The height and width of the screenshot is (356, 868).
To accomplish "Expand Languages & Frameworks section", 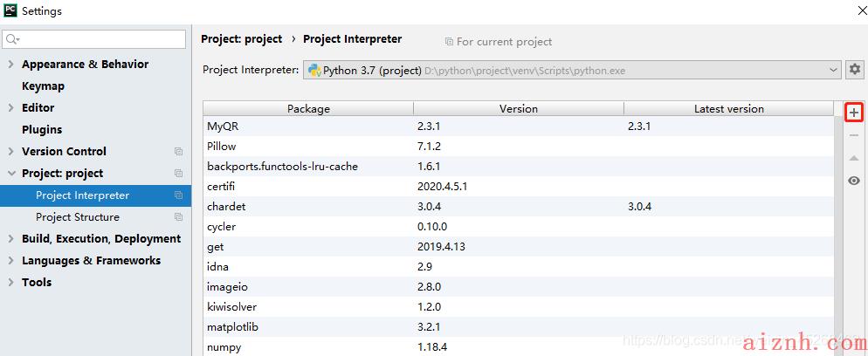I will (10, 260).
